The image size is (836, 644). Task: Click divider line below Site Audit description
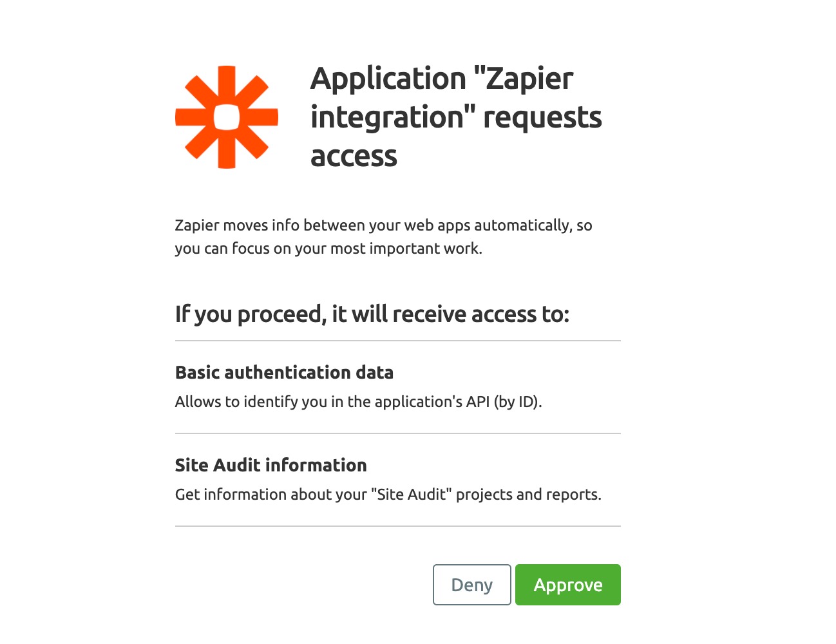397,526
